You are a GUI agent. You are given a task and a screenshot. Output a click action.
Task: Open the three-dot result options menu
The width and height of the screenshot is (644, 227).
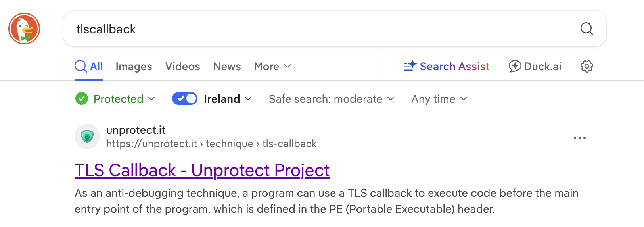pyautogui.click(x=579, y=138)
